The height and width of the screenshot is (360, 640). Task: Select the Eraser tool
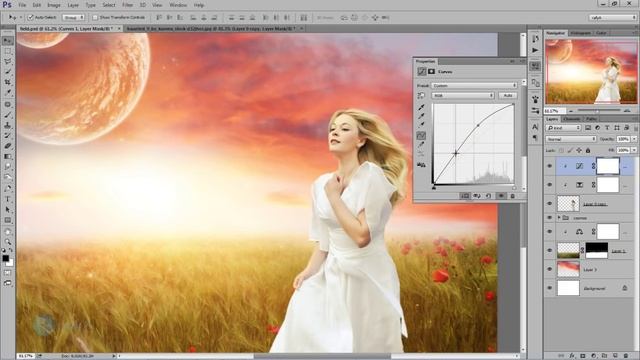click(x=8, y=146)
